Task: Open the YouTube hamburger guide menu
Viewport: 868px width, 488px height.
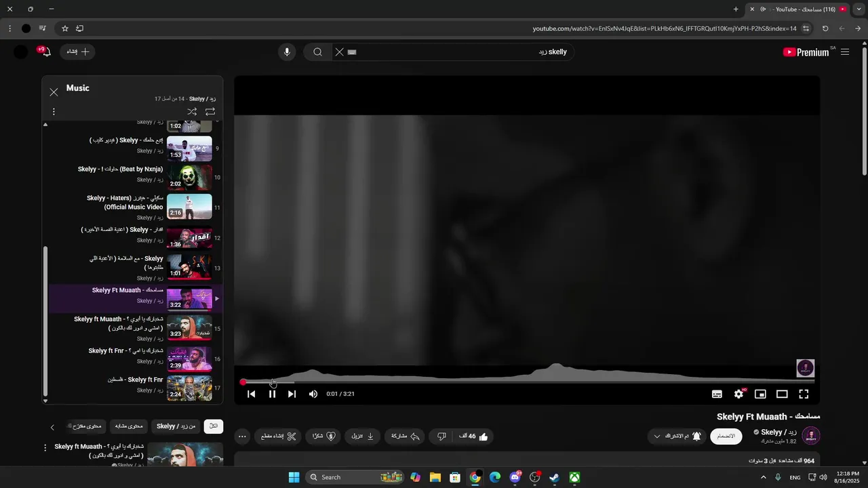Action: (x=845, y=52)
